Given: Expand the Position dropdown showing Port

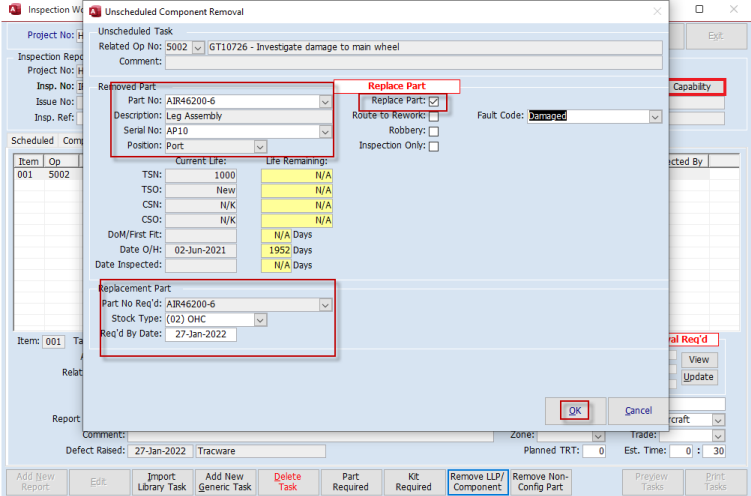Looking at the screenshot, I should [x=259, y=146].
